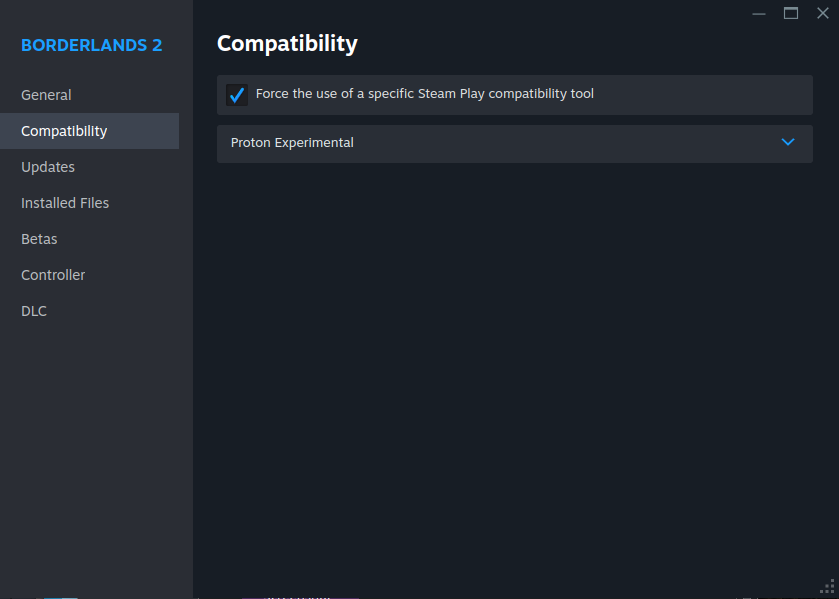Image resolution: width=839 pixels, height=599 pixels.
Task: Select the Compatibility sidebar item
Action: tap(89, 131)
